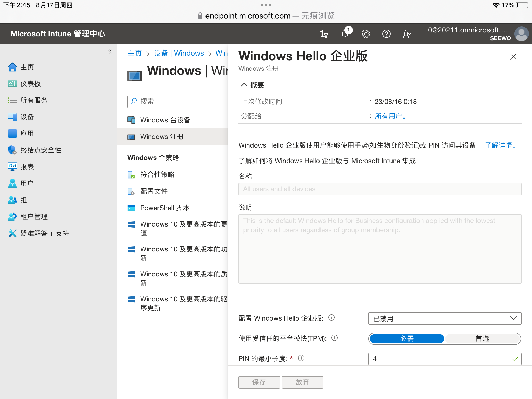Close the Windows Hello 企业版 panel
The width and height of the screenshot is (532, 399).
pos(513,57)
